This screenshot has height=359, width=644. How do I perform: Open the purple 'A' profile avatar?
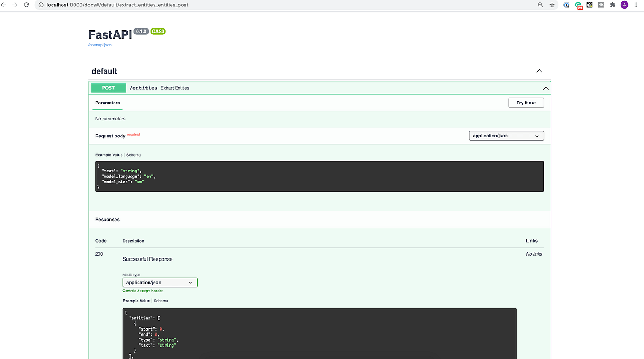(x=624, y=5)
